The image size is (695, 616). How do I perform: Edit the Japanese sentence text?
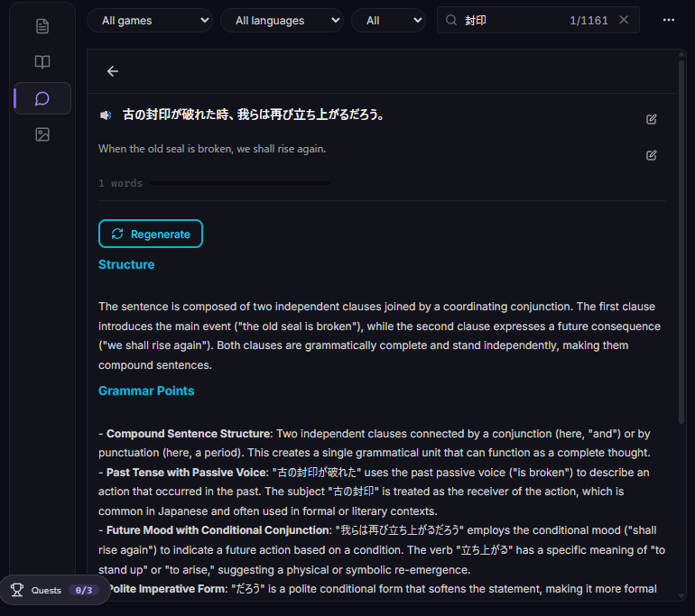pyautogui.click(x=651, y=119)
